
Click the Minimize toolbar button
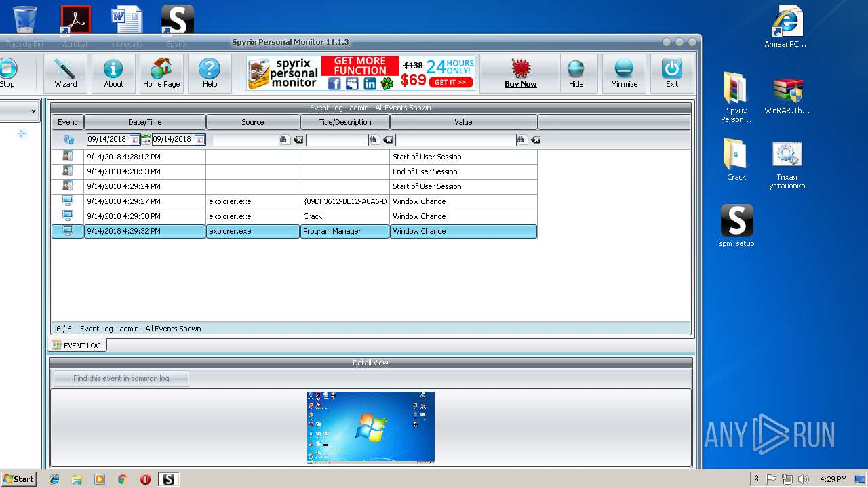[x=624, y=73]
